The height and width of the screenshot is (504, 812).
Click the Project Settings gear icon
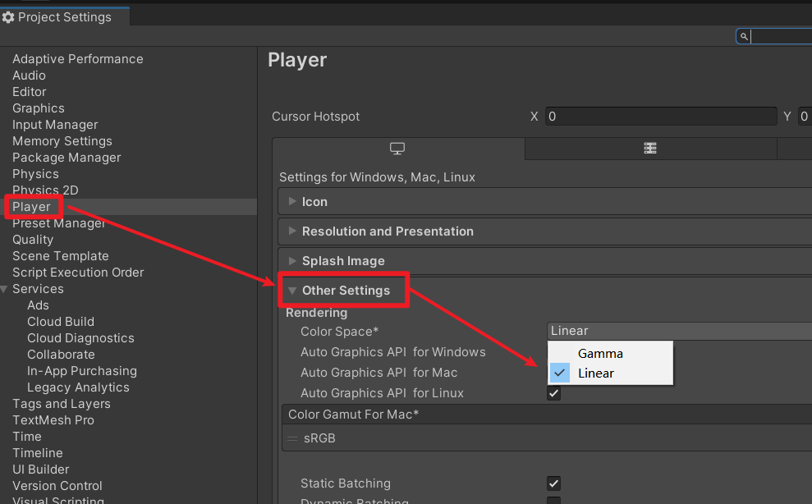pyautogui.click(x=8, y=17)
